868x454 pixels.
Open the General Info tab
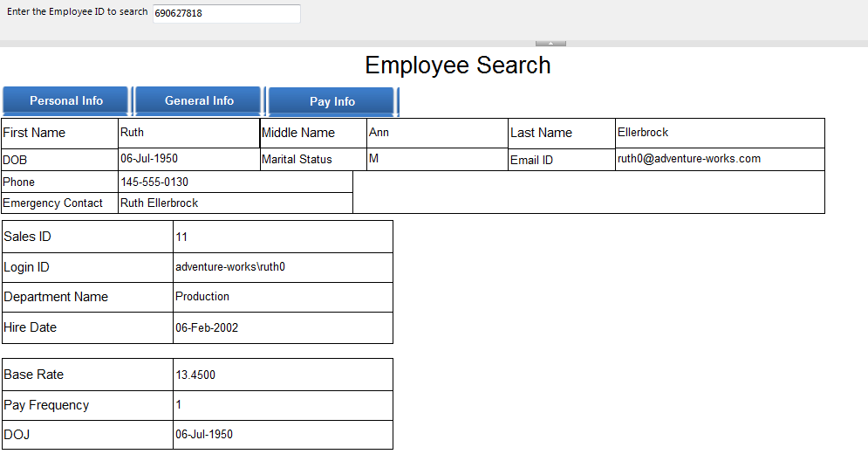[199, 101]
